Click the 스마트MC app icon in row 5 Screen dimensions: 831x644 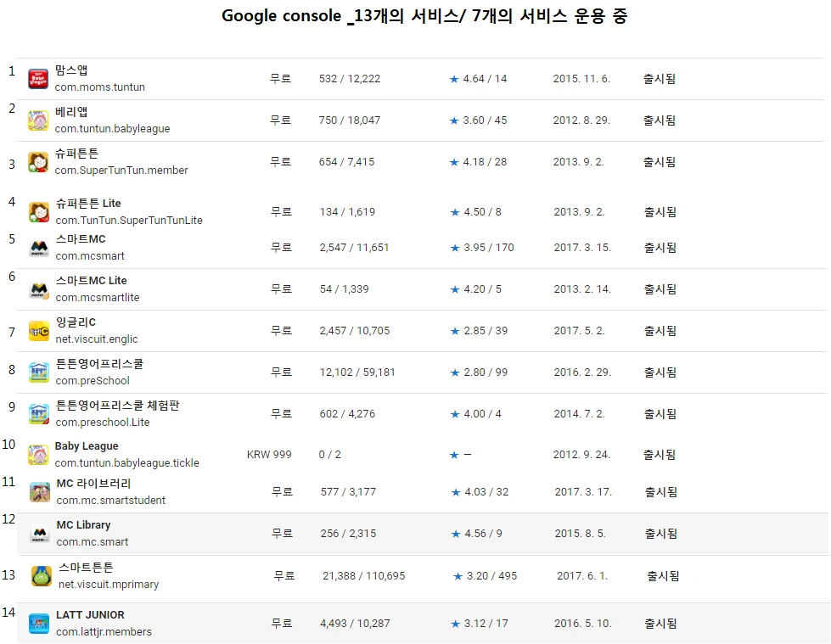coord(39,248)
